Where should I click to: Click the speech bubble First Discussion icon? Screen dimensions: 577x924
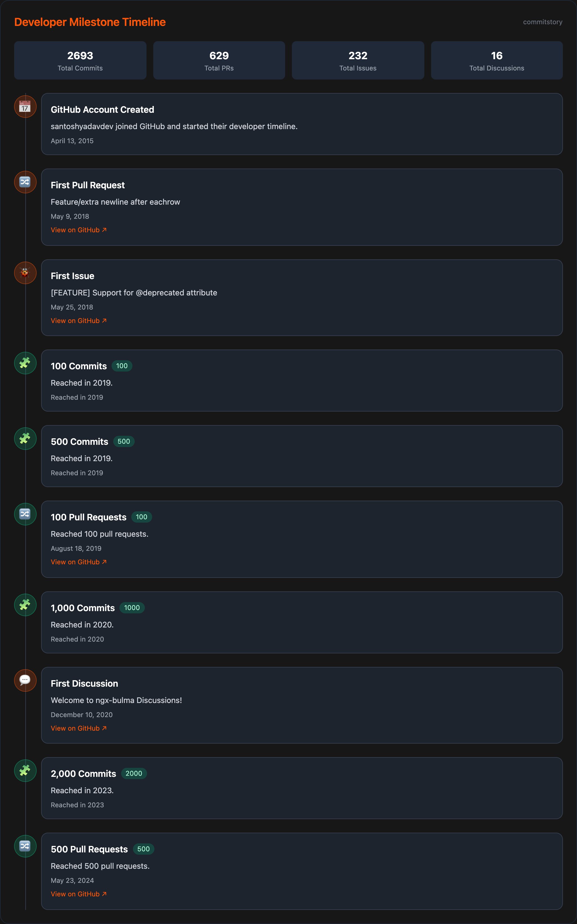click(25, 680)
